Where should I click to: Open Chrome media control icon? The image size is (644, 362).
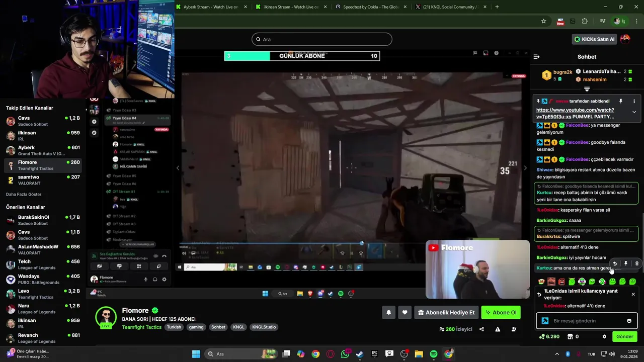coord(603,21)
